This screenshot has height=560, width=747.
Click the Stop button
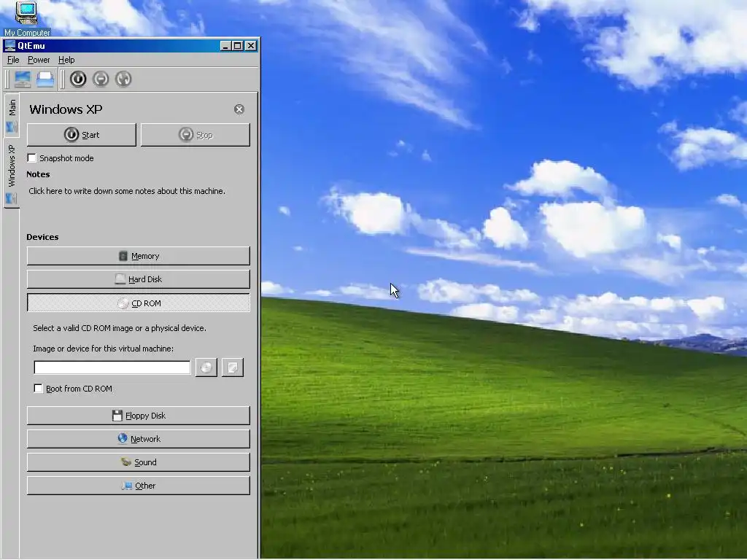click(x=196, y=135)
